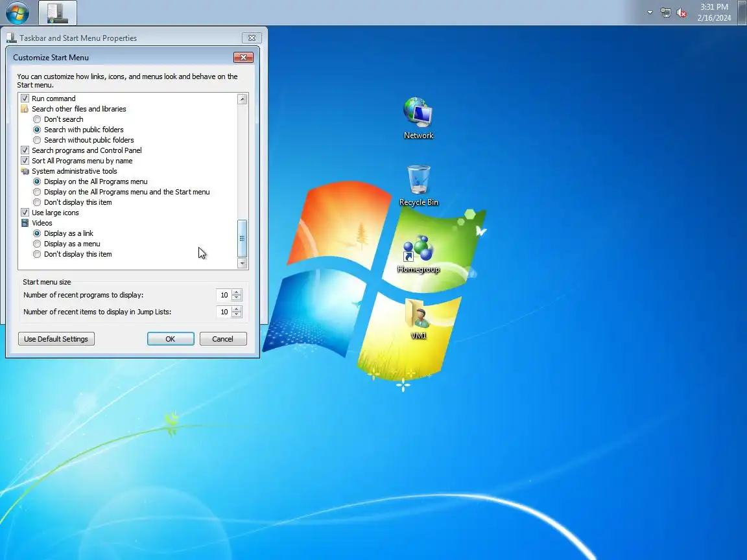Image resolution: width=747 pixels, height=560 pixels.
Task: Click the Videos filmstrip icon
Action: click(25, 224)
